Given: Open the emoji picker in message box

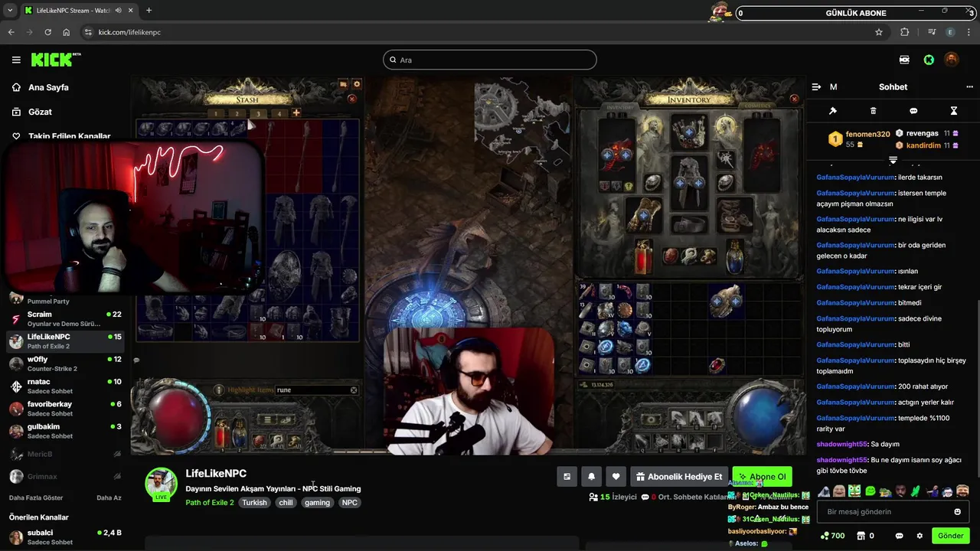Looking at the screenshot, I should [x=957, y=512].
